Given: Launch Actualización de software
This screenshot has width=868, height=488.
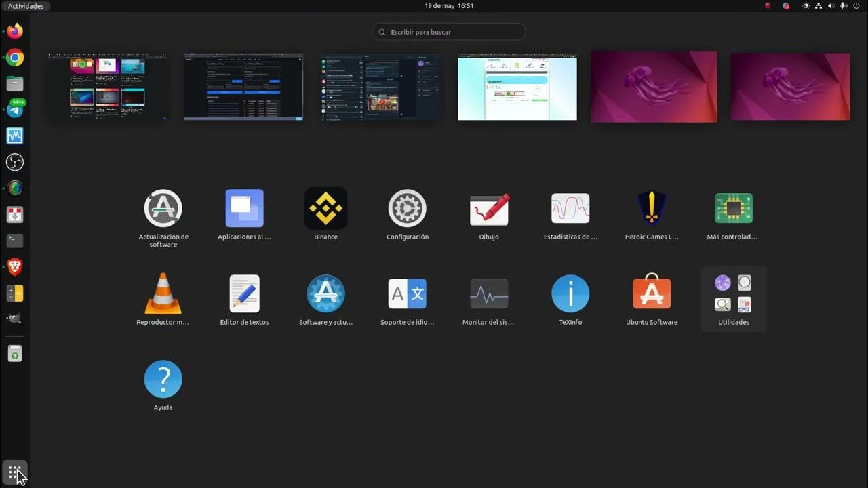Looking at the screenshot, I should click(x=163, y=209).
